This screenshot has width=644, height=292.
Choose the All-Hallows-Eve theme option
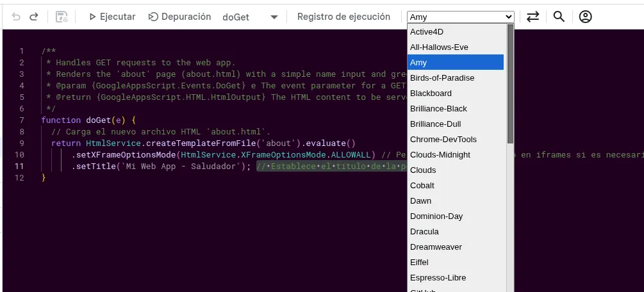tap(455, 47)
